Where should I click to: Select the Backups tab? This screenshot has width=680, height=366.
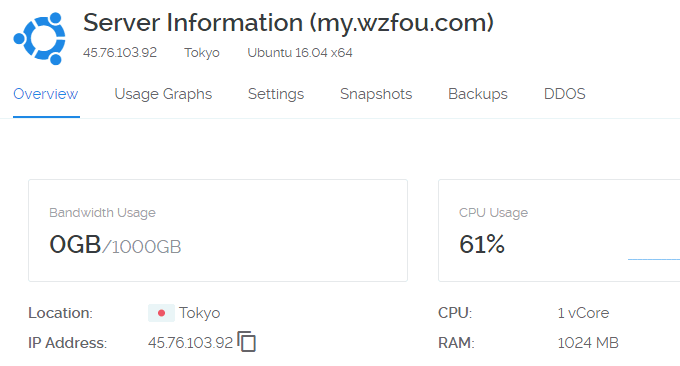477,94
